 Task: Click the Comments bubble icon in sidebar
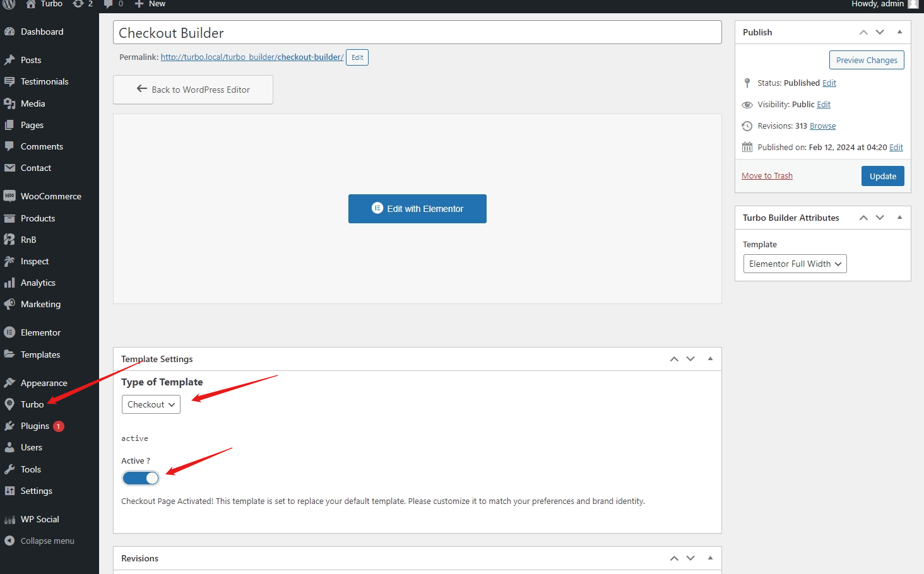click(9, 146)
